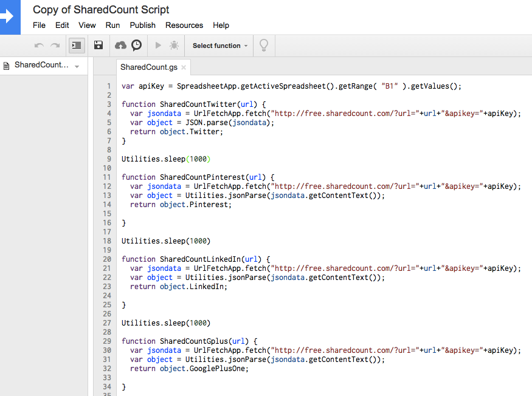Click the Redo arrow icon
The height and width of the screenshot is (396, 532).
tap(55, 45)
